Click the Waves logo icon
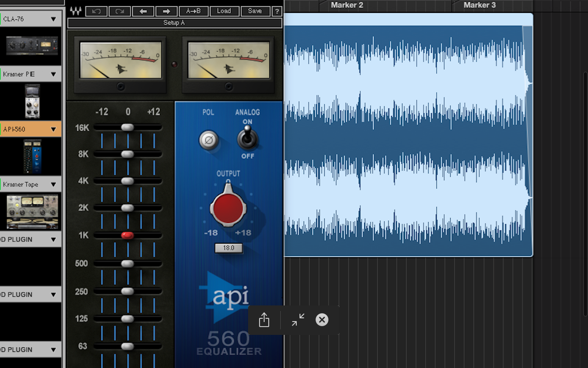This screenshot has height=368, width=588. (75, 11)
